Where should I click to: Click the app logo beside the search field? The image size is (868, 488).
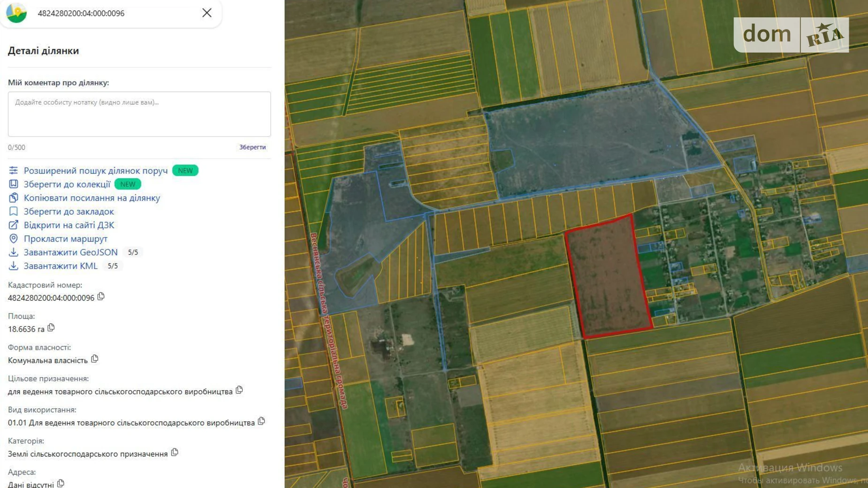coord(16,13)
